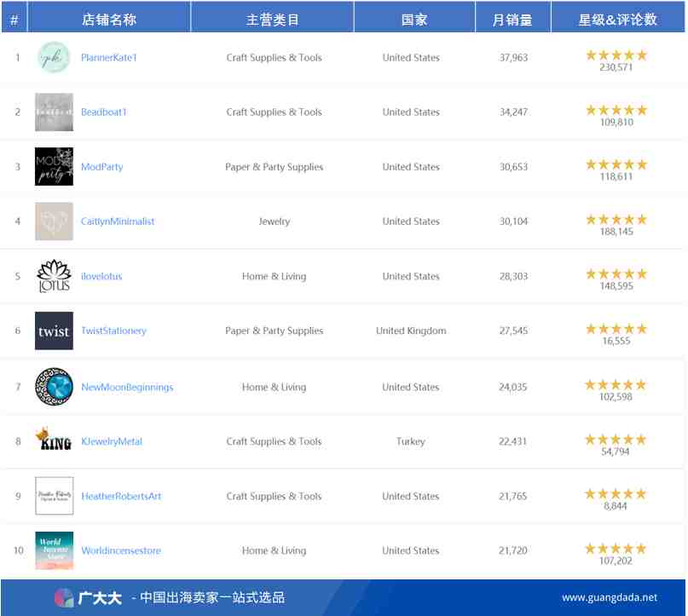Click the ModParty shop logo
This screenshot has height=616, width=688.
54,167
